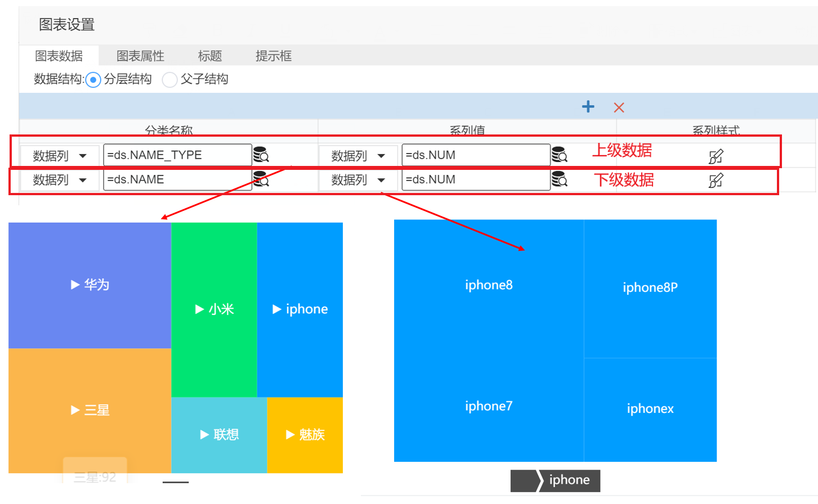Drill into the 三星 treemap block
This screenshot has width=818, height=504.
[x=90, y=411]
